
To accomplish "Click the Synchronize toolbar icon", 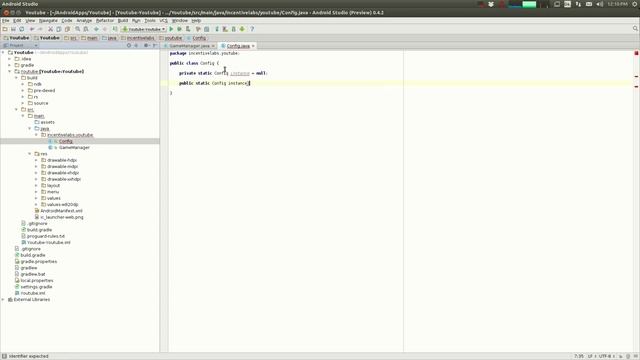I will 22,29.
